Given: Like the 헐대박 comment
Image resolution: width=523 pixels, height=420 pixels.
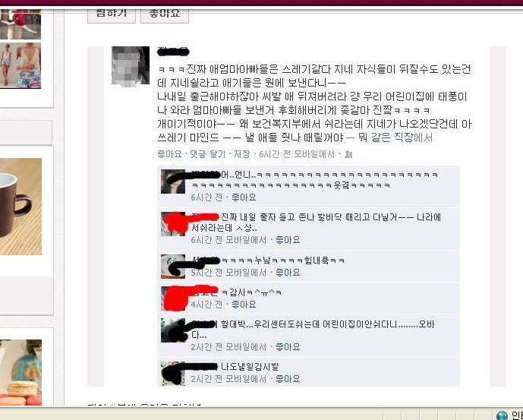Looking at the screenshot, I should [288, 347].
